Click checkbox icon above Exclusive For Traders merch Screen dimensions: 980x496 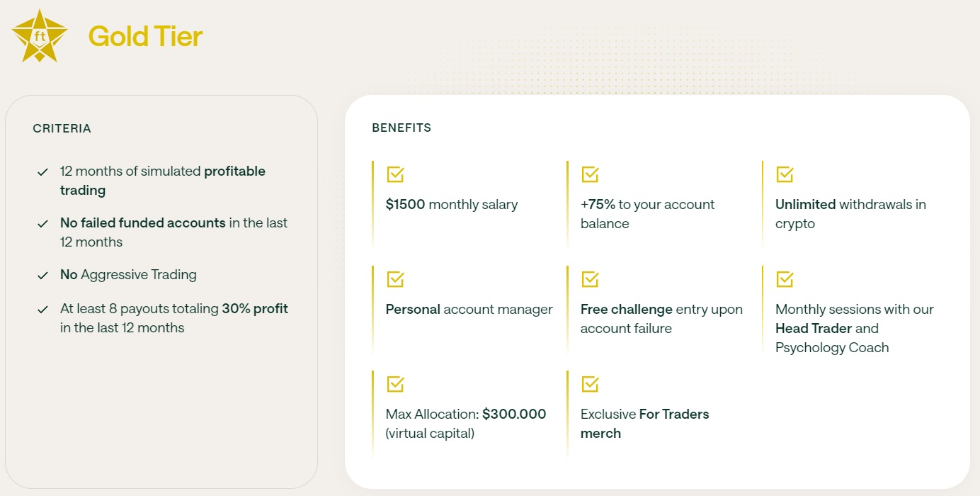(590, 384)
